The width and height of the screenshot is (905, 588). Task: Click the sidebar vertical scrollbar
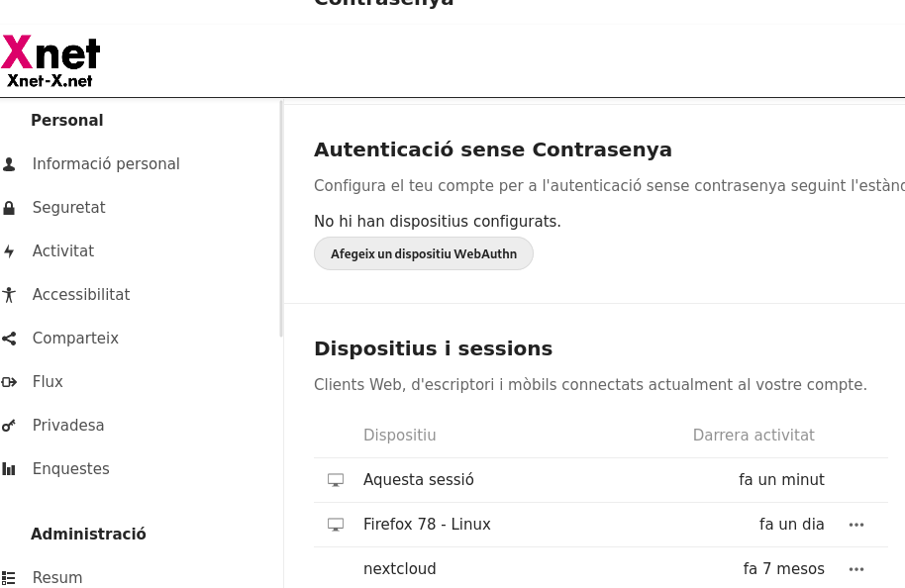281,220
